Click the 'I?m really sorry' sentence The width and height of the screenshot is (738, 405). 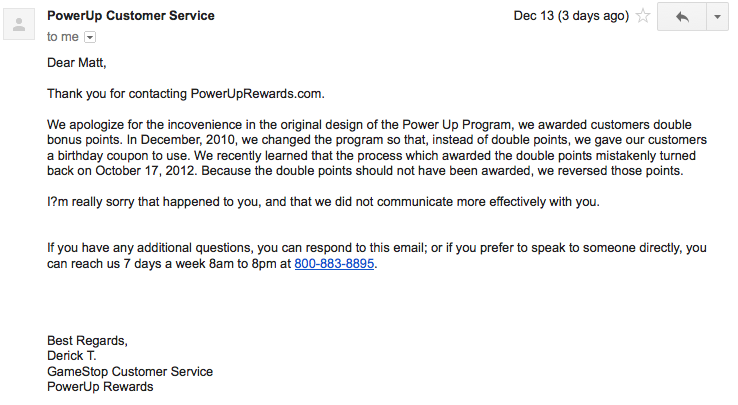[323, 202]
